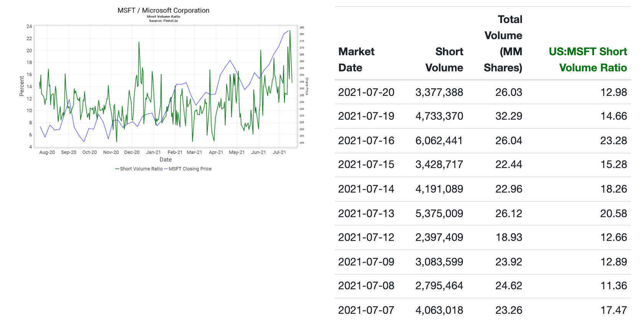The width and height of the screenshot is (644, 333).
Task: Click the Total Volume (MM Shares) header
Action: [x=503, y=43]
